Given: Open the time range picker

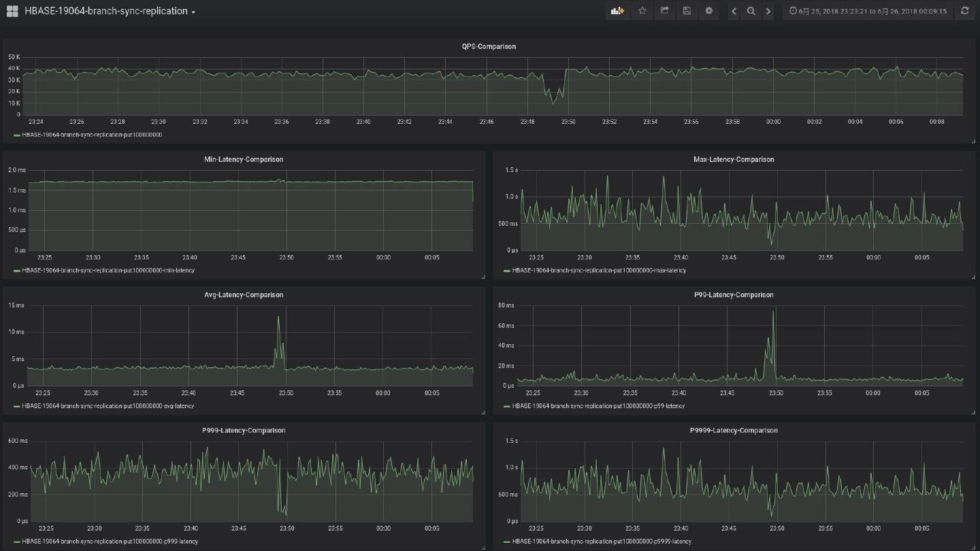Looking at the screenshot, I should pos(868,11).
